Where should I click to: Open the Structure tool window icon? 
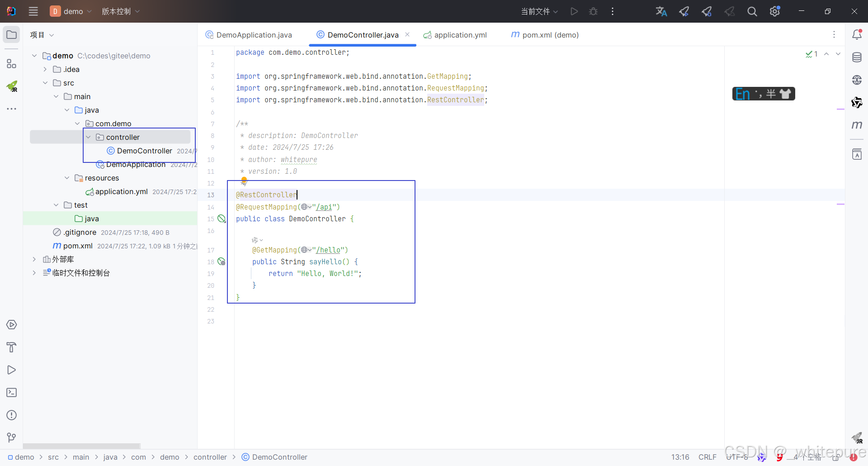11,64
